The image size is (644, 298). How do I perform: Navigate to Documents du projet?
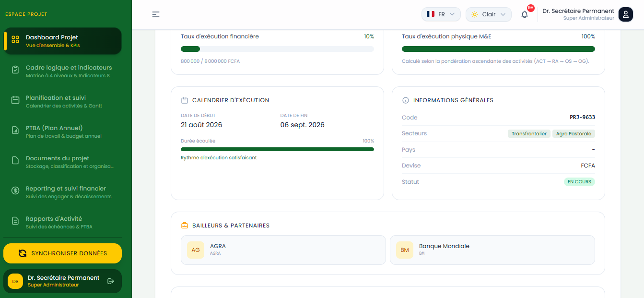pyautogui.click(x=62, y=162)
